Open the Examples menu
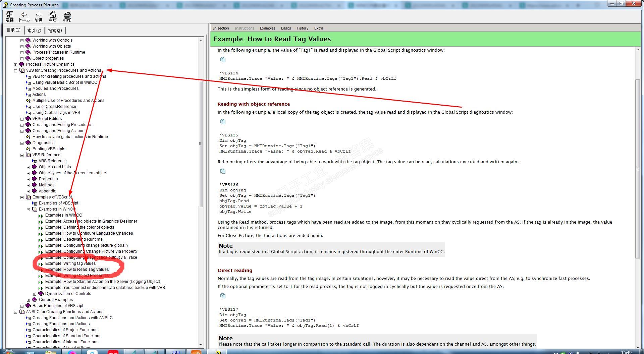Viewport: 644px width, 354px height. click(267, 28)
